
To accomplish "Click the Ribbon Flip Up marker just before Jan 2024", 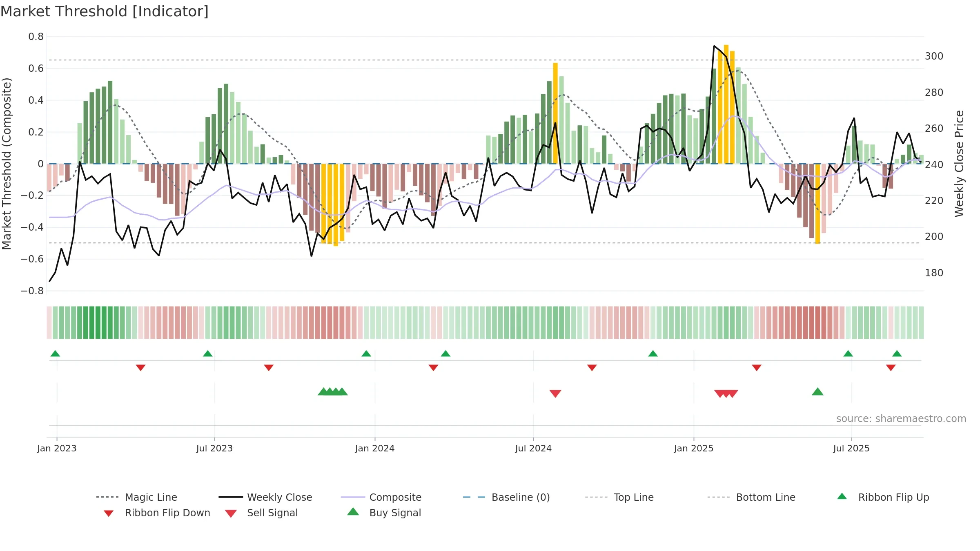I will [366, 353].
